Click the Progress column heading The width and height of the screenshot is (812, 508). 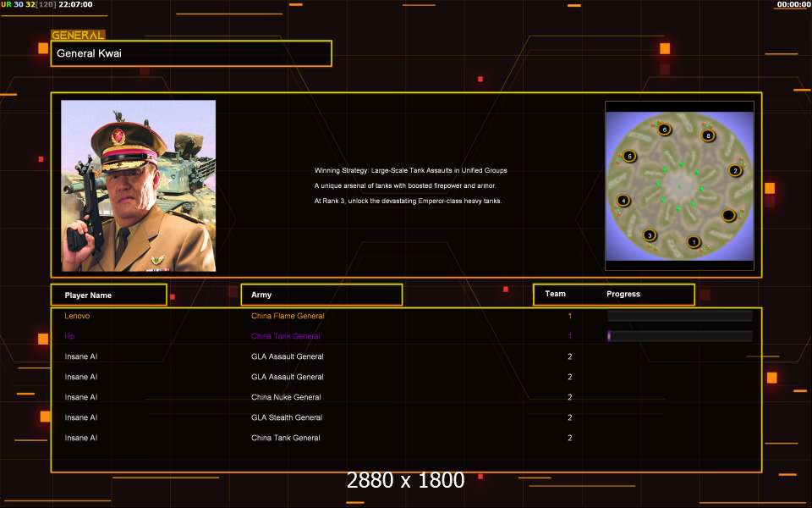[623, 294]
